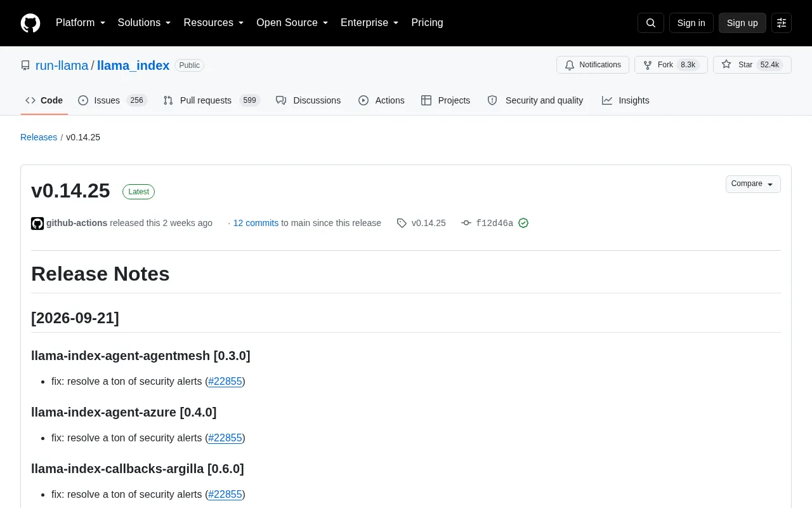Viewport: 812px width, 508px height.
Task: Open #22855 link under llama-index-agent-agentmesh
Action: [x=225, y=381]
